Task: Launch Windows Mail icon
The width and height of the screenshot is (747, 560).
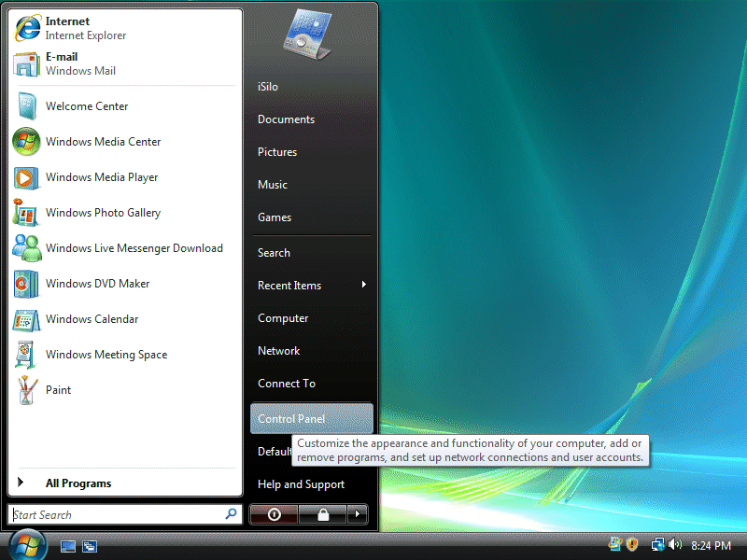Action: click(x=26, y=63)
